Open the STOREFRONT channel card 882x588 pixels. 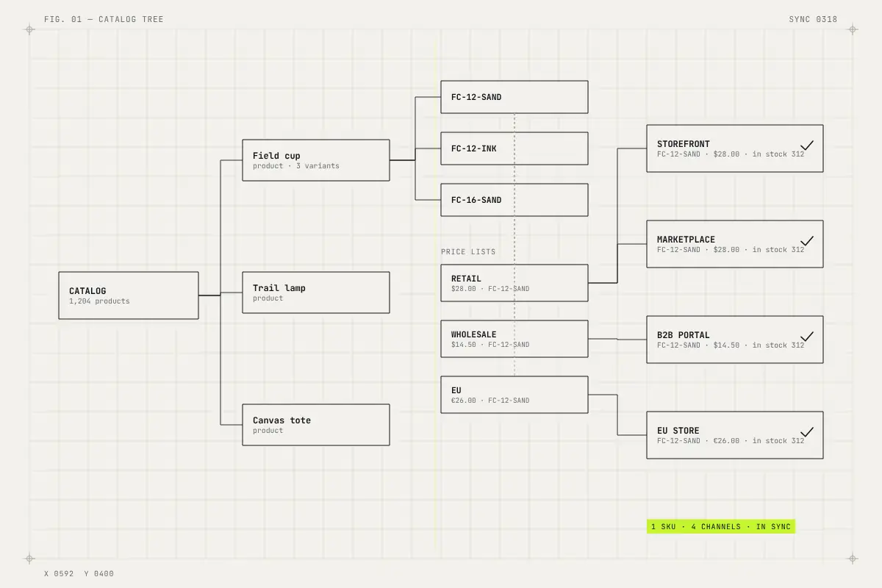tap(735, 148)
